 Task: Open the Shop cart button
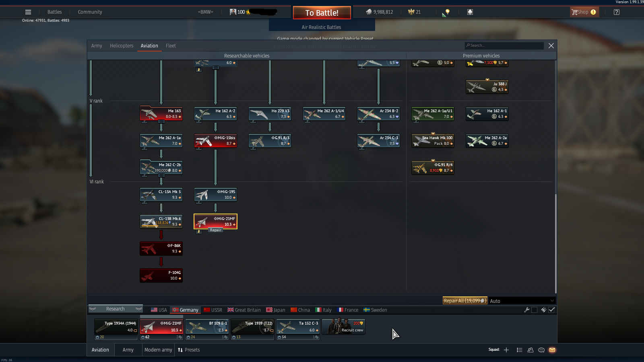coord(584,12)
